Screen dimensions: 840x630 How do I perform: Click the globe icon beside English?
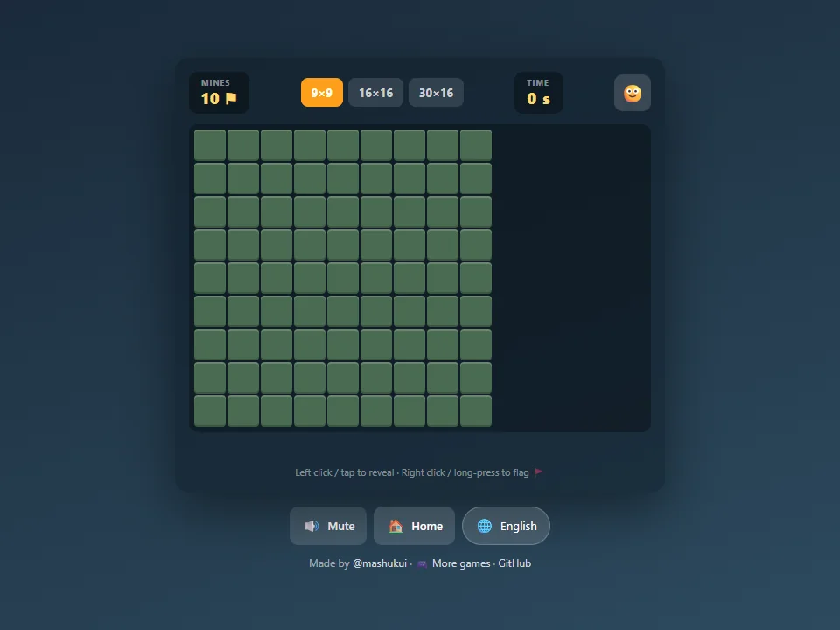click(484, 526)
